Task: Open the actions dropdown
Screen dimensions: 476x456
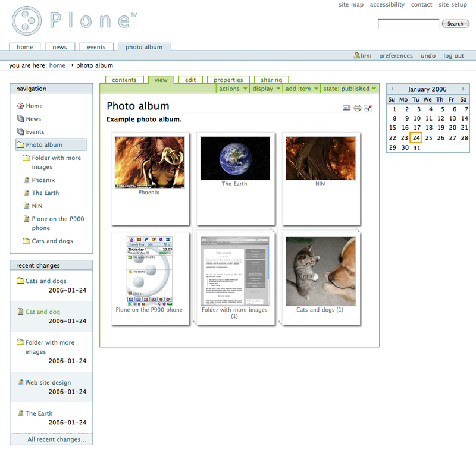Action: tap(231, 87)
